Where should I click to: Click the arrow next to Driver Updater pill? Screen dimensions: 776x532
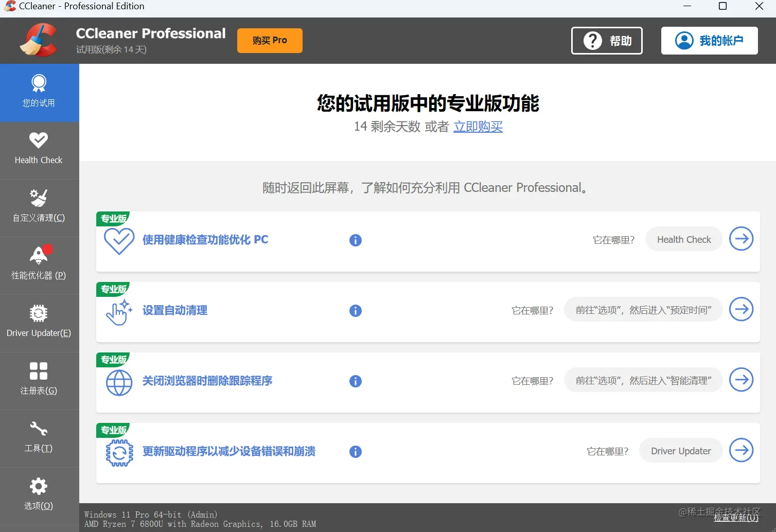click(742, 450)
